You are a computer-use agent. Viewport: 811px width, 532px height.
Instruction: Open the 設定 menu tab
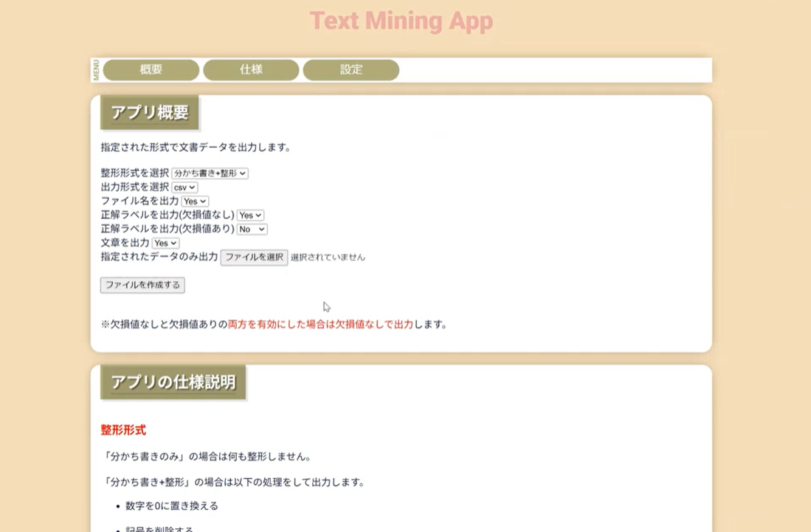(351, 70)
